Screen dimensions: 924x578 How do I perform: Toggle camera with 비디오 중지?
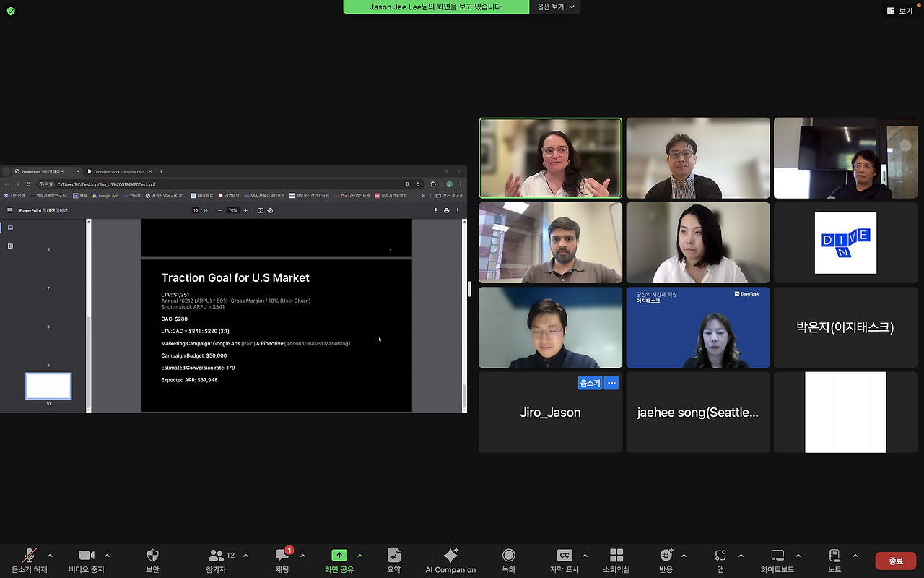pos(87,560)
